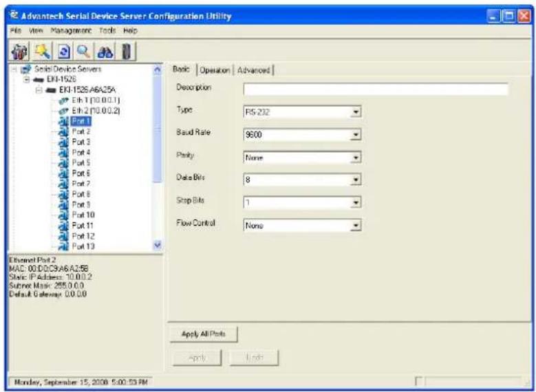The image size is (536, 392).
Task: Click the Static IP Address 10.0.0.2 text
Action: click(x=51, y=277)
